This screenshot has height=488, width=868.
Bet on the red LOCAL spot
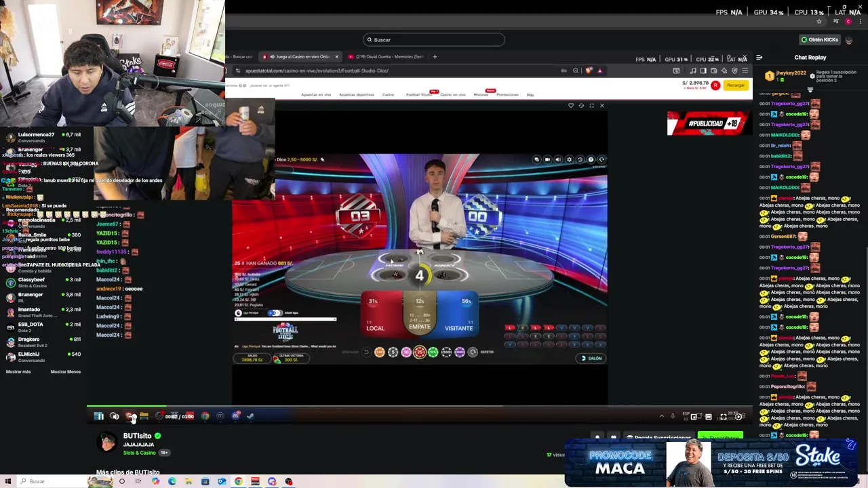(382, 315)
